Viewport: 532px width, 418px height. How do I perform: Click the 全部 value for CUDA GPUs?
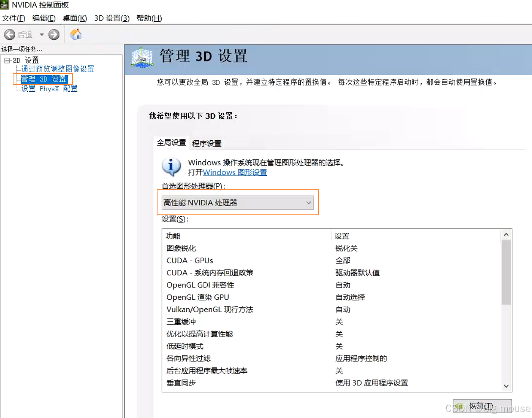343,260
